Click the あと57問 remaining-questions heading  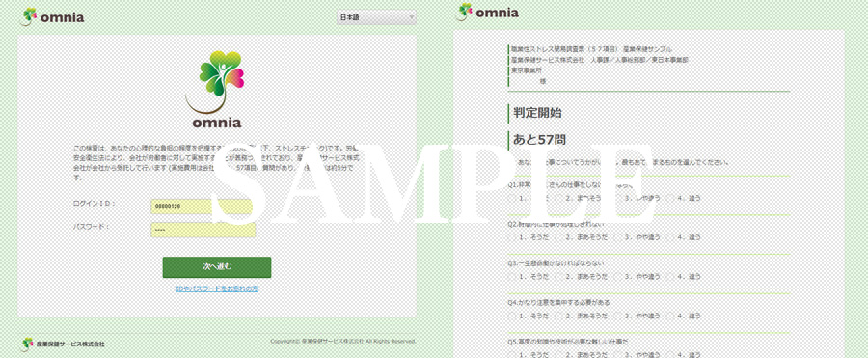539,140
